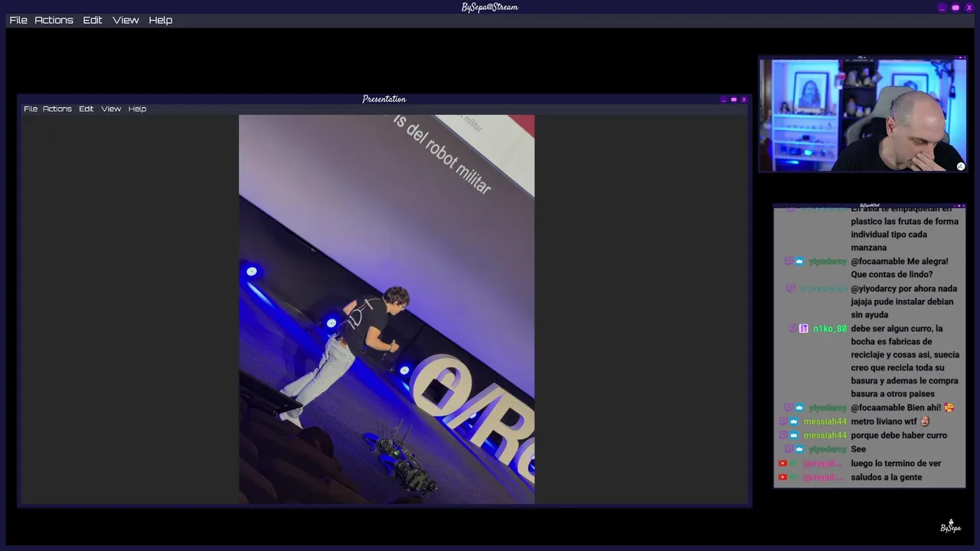Viewport: 980px width, 551px height.
Task: Click the badge icon next to n1ko_88
Action: (803, 328)
